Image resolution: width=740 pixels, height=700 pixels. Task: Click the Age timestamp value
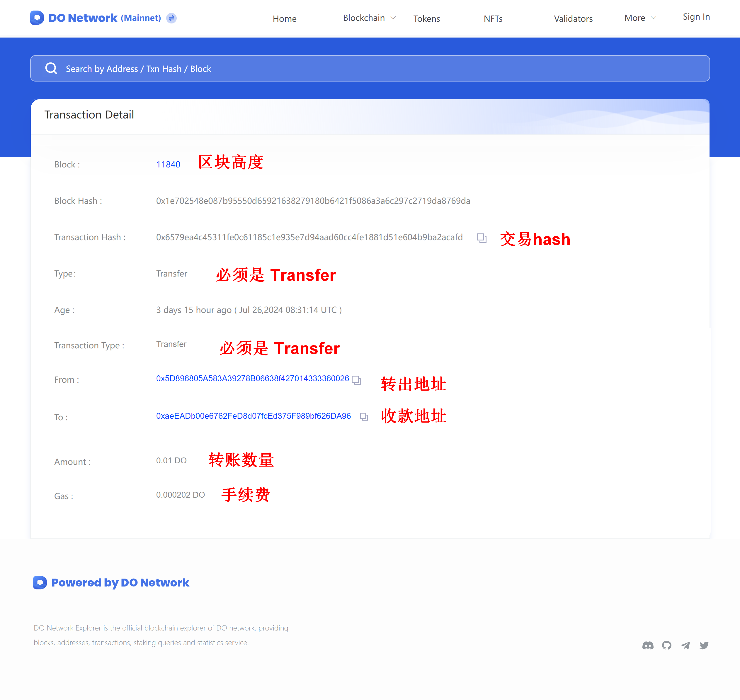pos(249,310)
